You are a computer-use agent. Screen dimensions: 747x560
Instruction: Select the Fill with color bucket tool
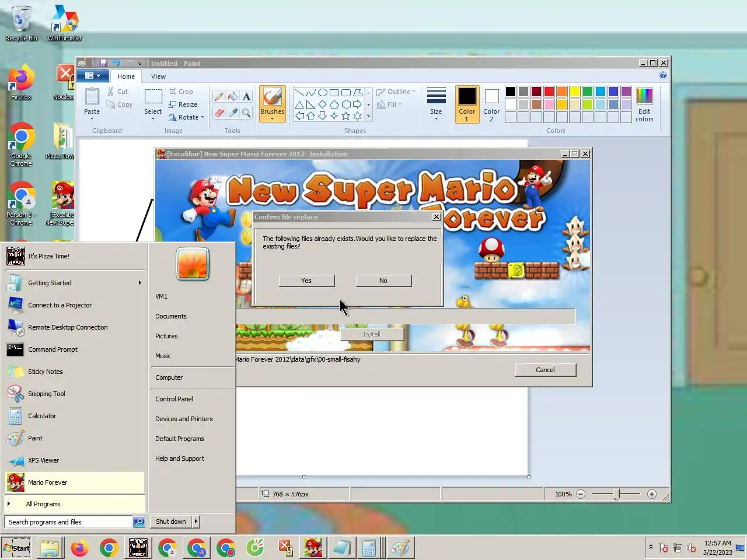[232, 97]
